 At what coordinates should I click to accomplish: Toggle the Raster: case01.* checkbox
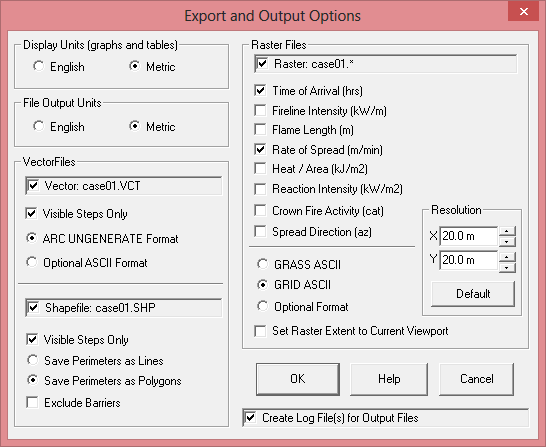click(262, 64)
